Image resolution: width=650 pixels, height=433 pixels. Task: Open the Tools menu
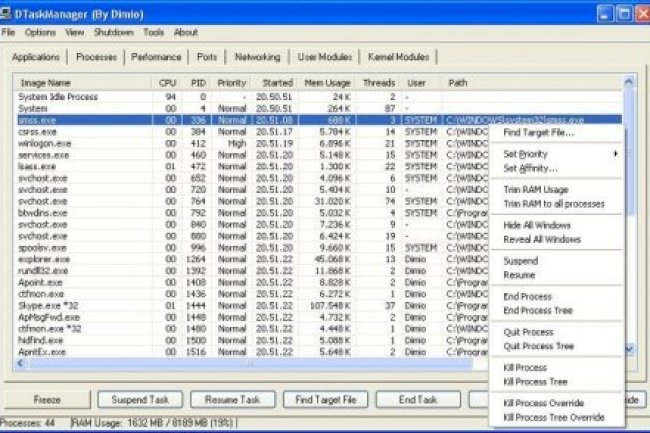[x=153, y=32]
